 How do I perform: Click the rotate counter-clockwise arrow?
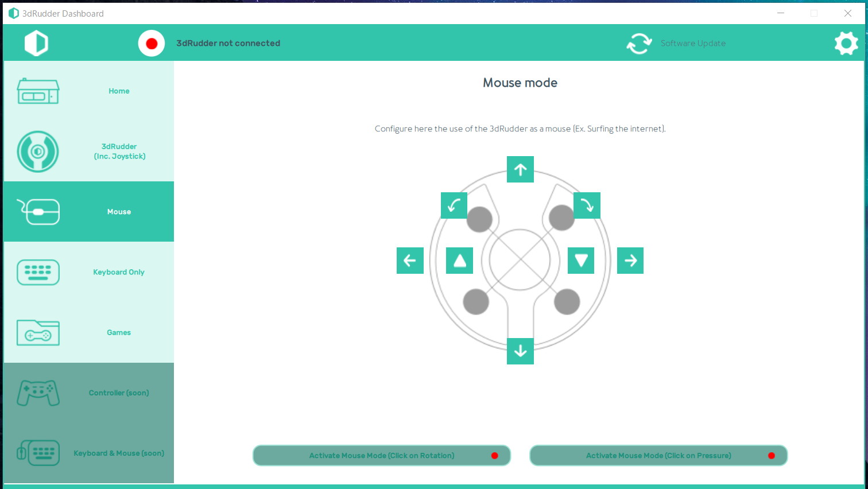[454, 205]
